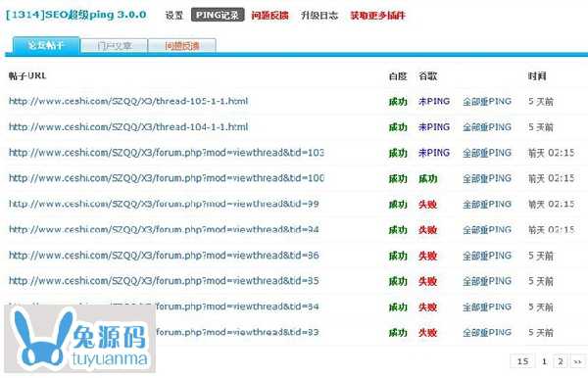Image resolution: width=588 pixels, height=378 pixels.
Task: Switch to the 论坛帖子 tab
Action: tap(46, 45)
